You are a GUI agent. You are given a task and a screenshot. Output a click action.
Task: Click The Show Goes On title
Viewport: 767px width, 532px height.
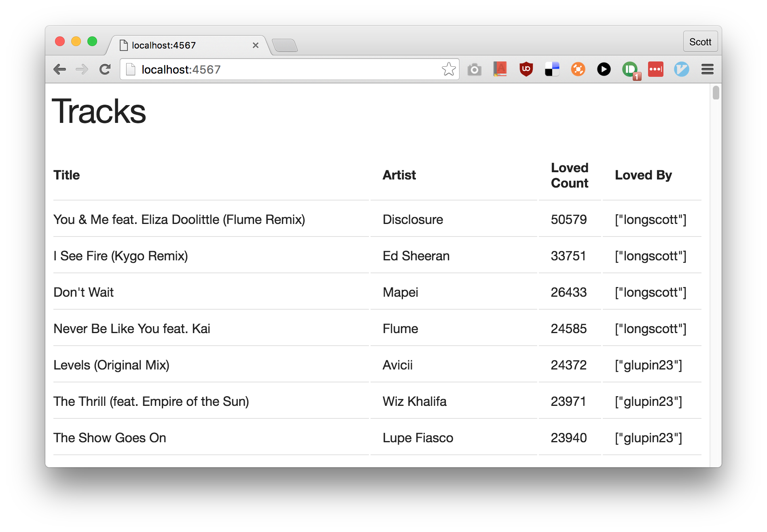[110, 438]
